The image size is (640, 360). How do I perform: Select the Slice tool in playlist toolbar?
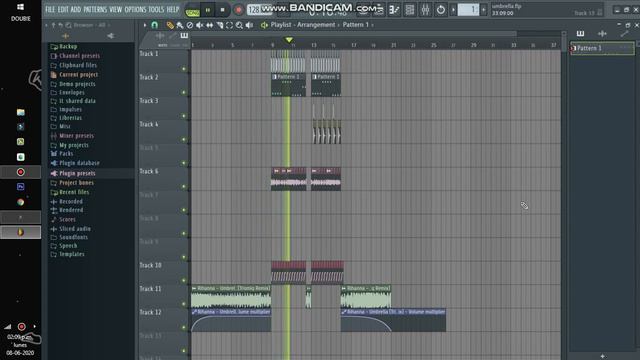pos(220,25)
